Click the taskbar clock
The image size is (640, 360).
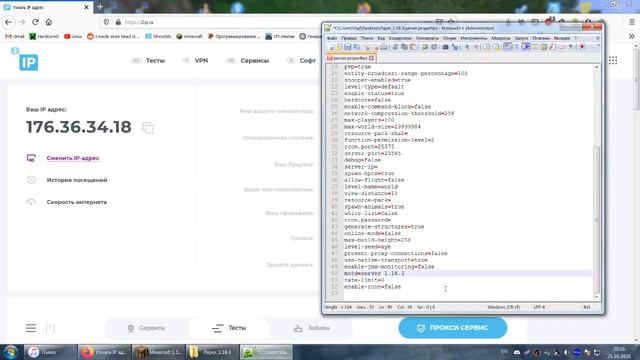point(619,352)
